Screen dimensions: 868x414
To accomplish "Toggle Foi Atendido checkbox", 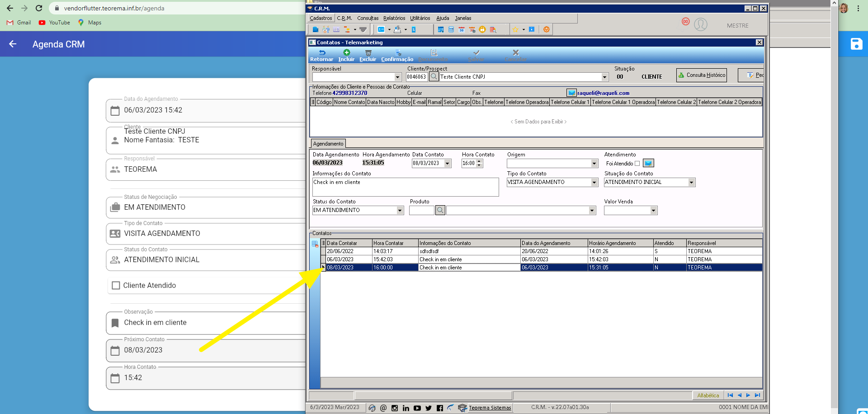I will coord(637,164).
